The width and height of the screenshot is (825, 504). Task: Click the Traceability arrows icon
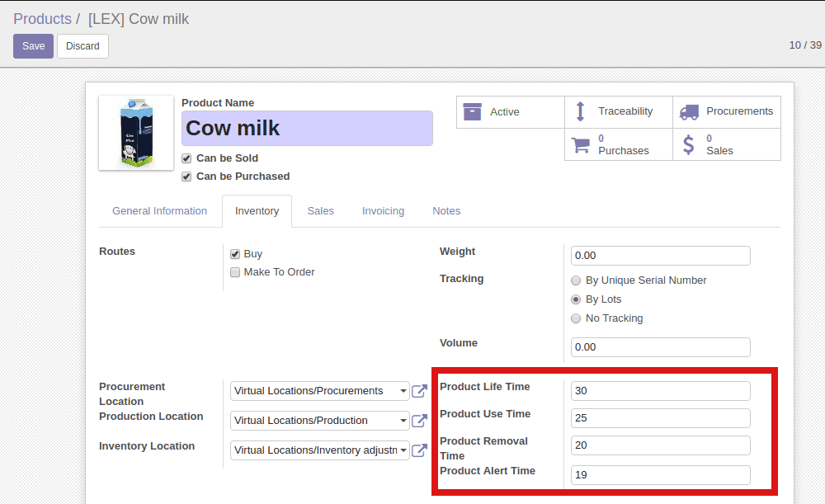pos(580,111)
